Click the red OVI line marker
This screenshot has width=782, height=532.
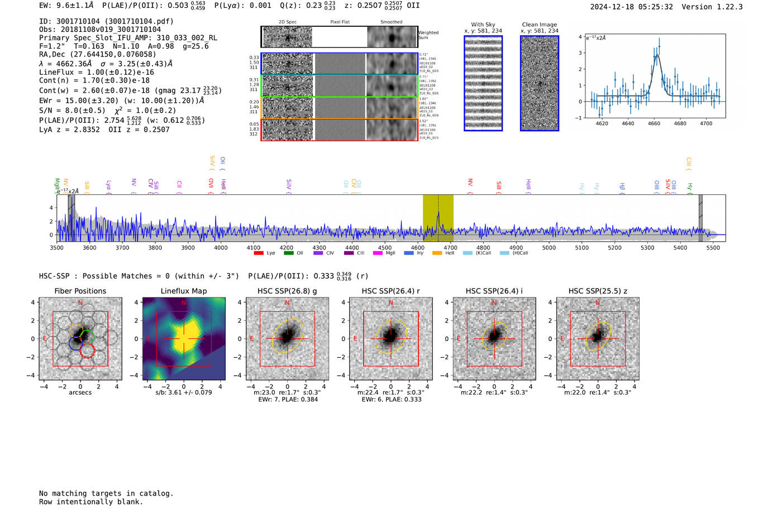[211, 186]
